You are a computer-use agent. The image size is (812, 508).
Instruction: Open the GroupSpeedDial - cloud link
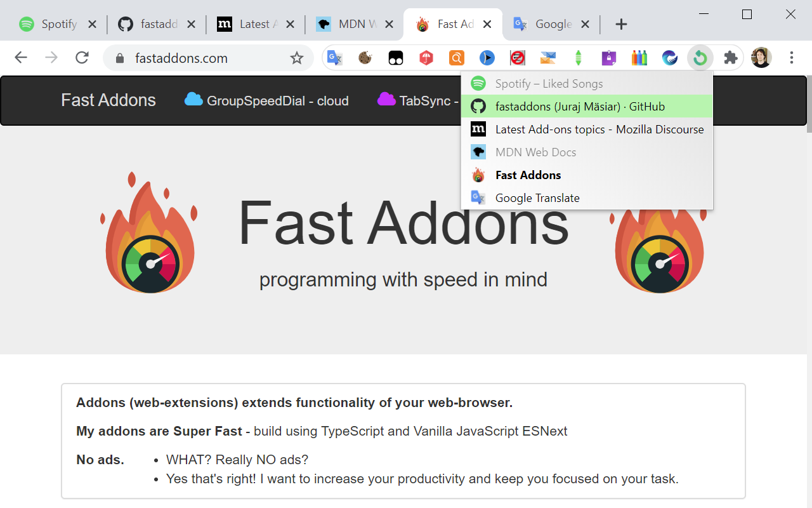[267, 100]
